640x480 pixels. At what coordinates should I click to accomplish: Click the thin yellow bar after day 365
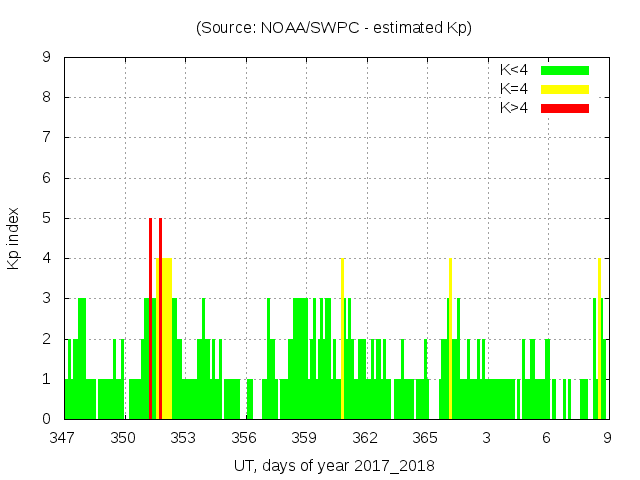450,338
